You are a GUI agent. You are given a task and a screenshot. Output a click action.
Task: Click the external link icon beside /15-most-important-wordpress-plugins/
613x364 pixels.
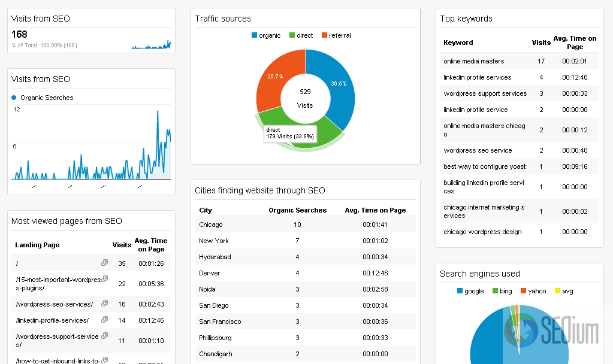click(x=104, y=279)
